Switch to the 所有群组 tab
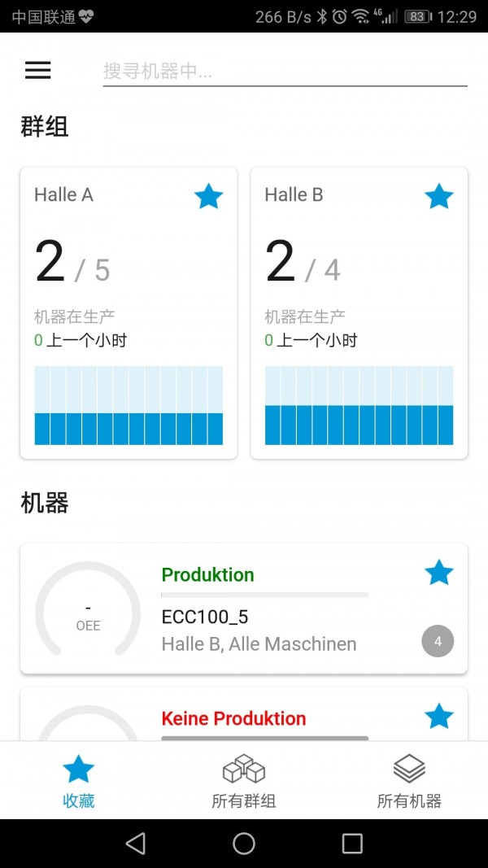The image size is (488, 868). pos(244,780)
